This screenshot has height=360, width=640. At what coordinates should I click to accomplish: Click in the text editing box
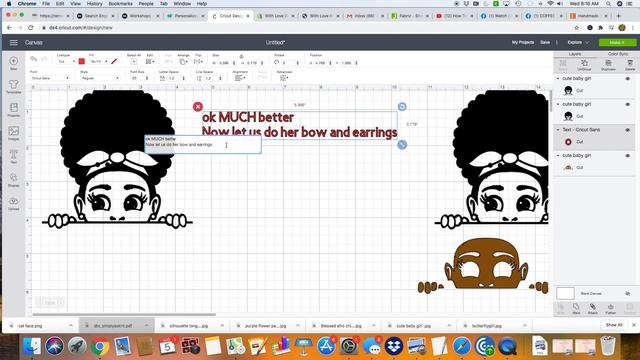203,144
